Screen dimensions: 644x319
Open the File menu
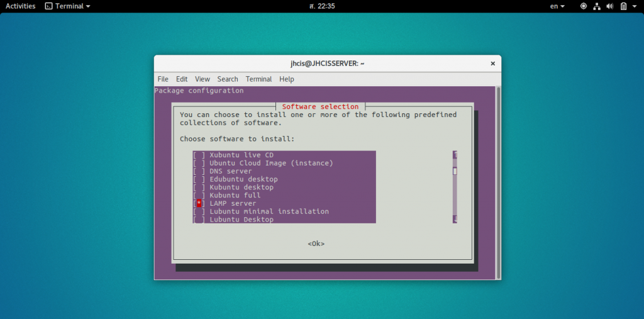tap(163, 79)
